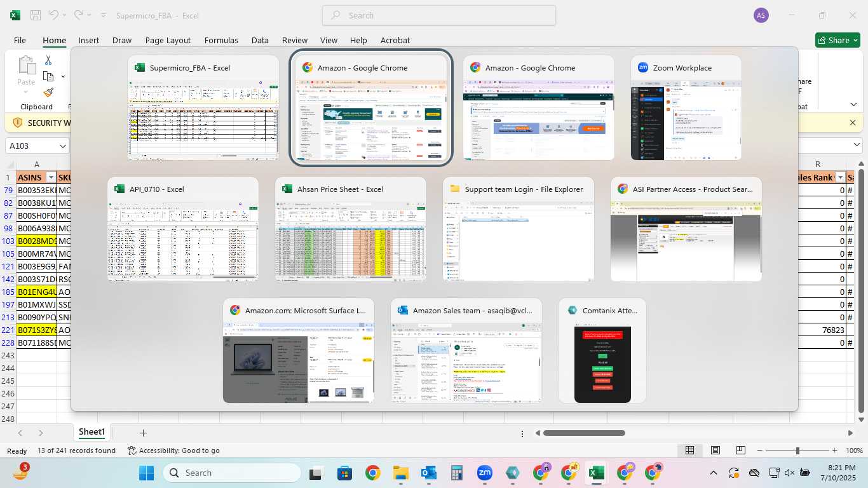
Task: Click the Cut scissors icon
Action: point(48,60)
